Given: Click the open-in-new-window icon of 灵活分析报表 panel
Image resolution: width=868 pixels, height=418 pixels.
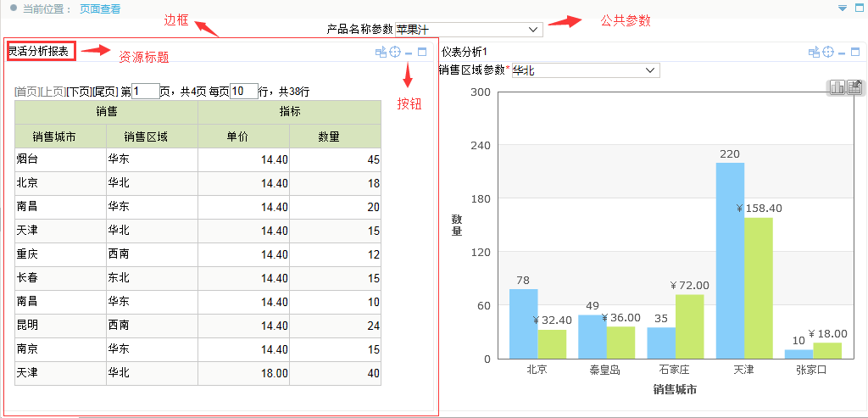Looking at the screenshot, I should click(x=381, y=53).
